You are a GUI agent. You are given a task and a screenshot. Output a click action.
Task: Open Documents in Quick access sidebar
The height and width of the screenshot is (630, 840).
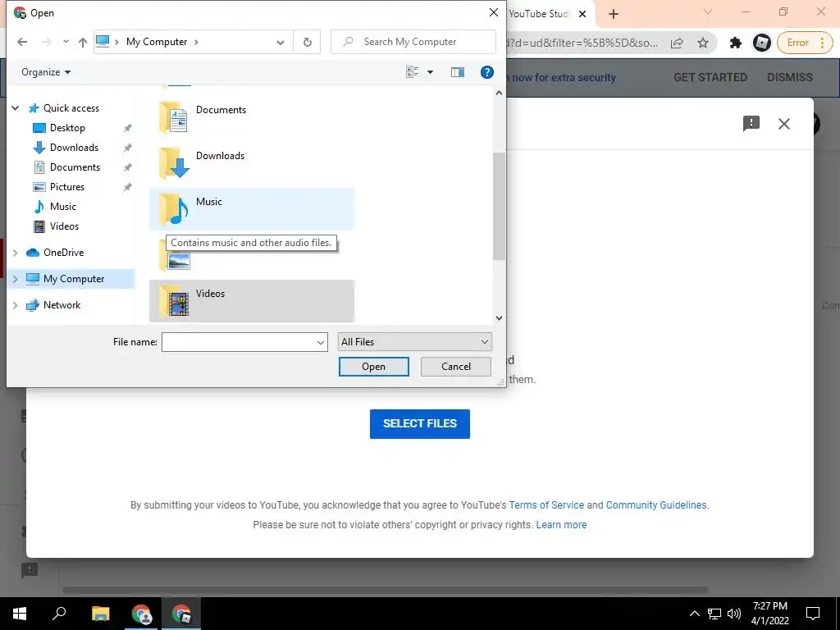[x=75, y=167]
